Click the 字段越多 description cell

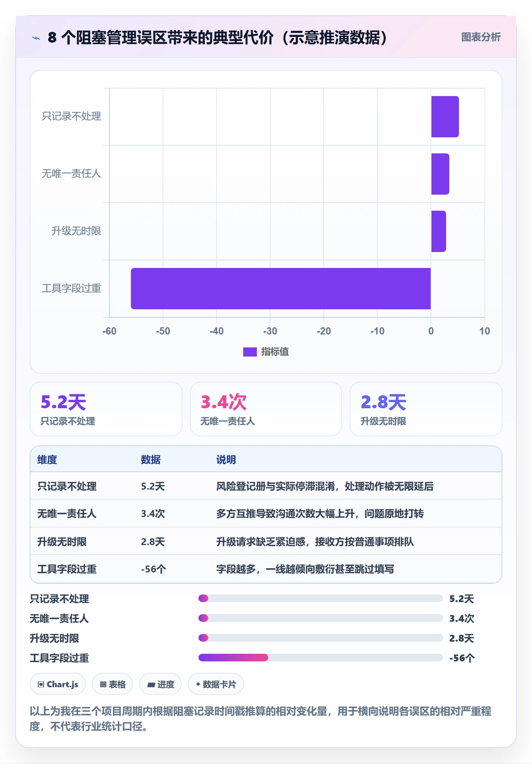(305, 569)
